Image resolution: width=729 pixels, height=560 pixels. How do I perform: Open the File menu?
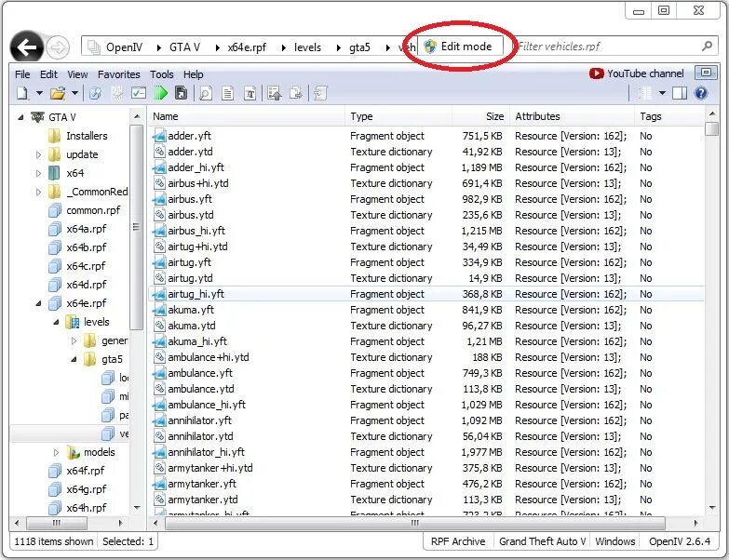coord(22,74)
